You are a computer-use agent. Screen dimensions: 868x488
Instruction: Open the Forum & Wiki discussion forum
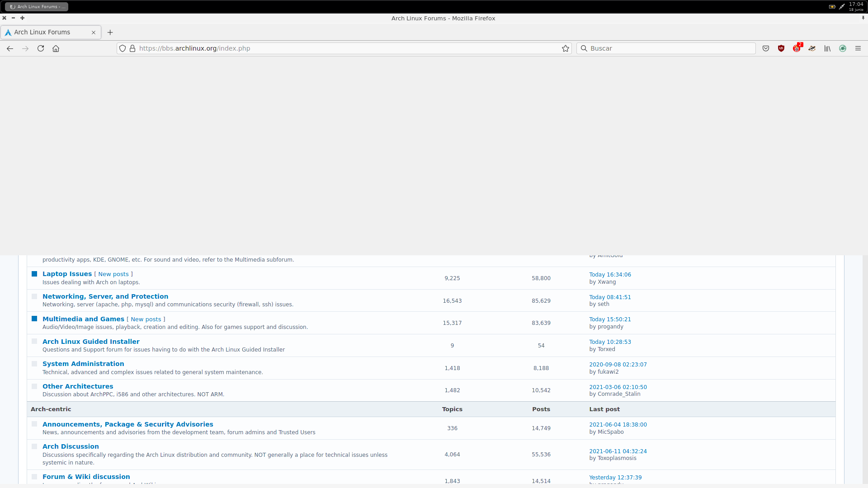pyautogui.click(x=86, y=477)
